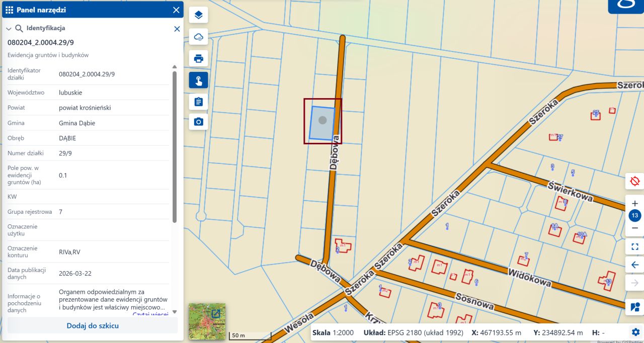Open the map layers panel

(198, 15)
